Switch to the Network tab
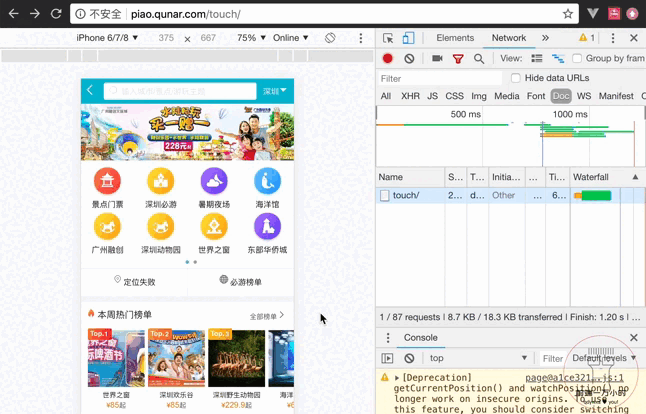Viewport: 646px width, 414px height. 509,38
